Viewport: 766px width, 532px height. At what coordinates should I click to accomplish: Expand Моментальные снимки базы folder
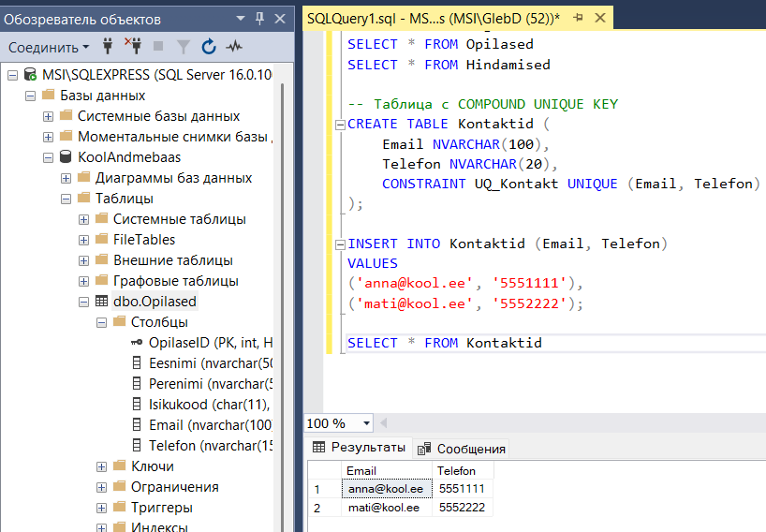coord(48,137)
